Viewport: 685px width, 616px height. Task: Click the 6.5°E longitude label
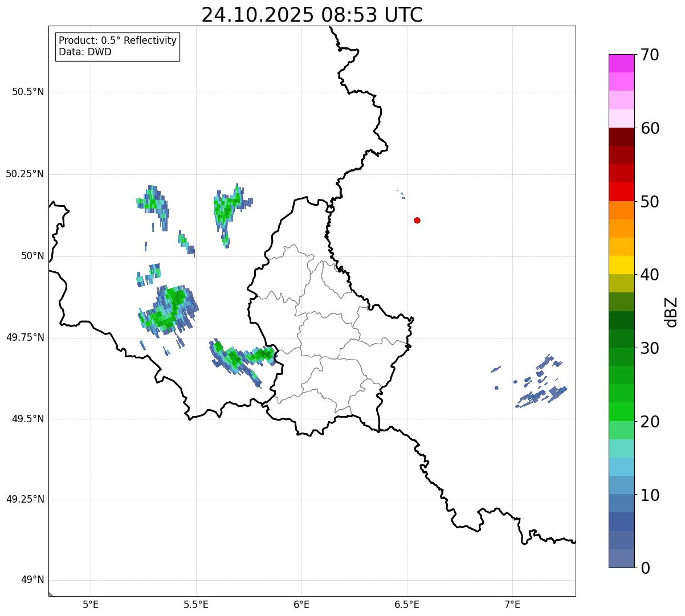[407, 604]
